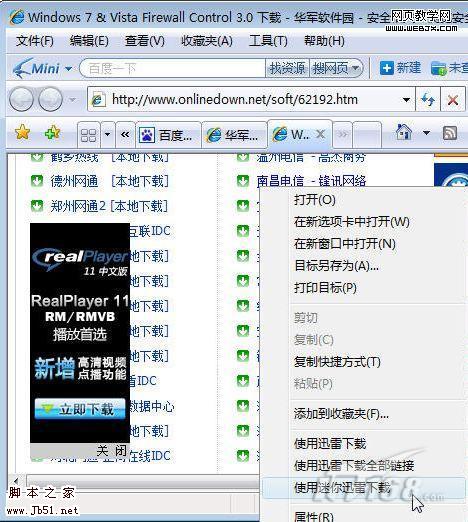
Task: Click the browser Forward button
Action: (x=50, y=99)
